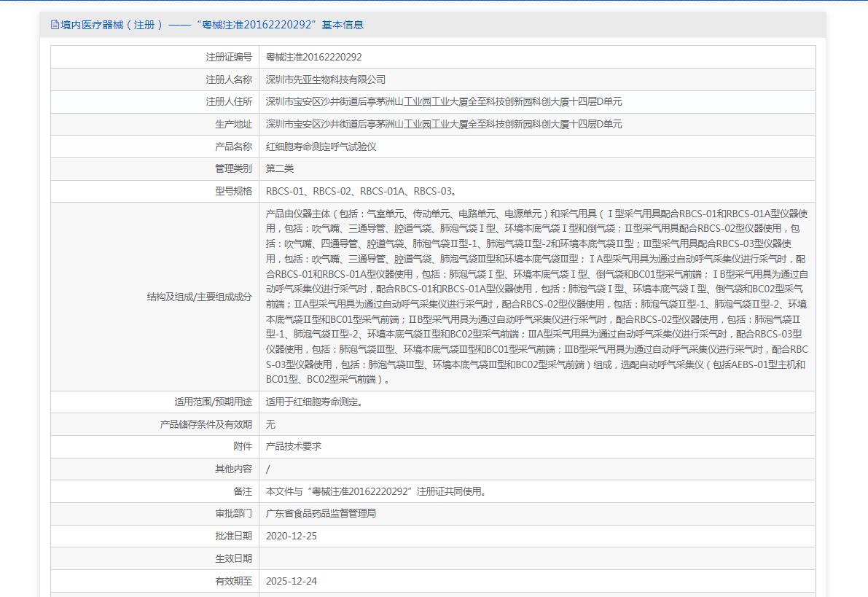Select the value 粤械注准20162220292 in the first row

click(314, 57)
